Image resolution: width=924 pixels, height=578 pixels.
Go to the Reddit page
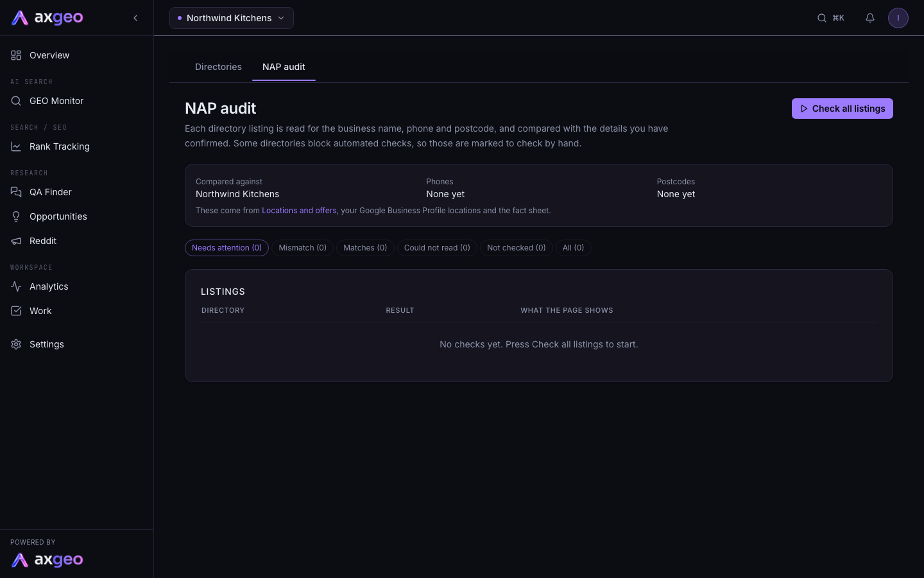tap(77, 241)
